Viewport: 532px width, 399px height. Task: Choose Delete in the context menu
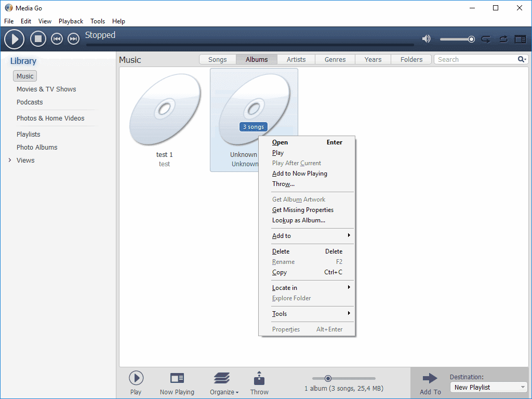(x=307, y=251)
